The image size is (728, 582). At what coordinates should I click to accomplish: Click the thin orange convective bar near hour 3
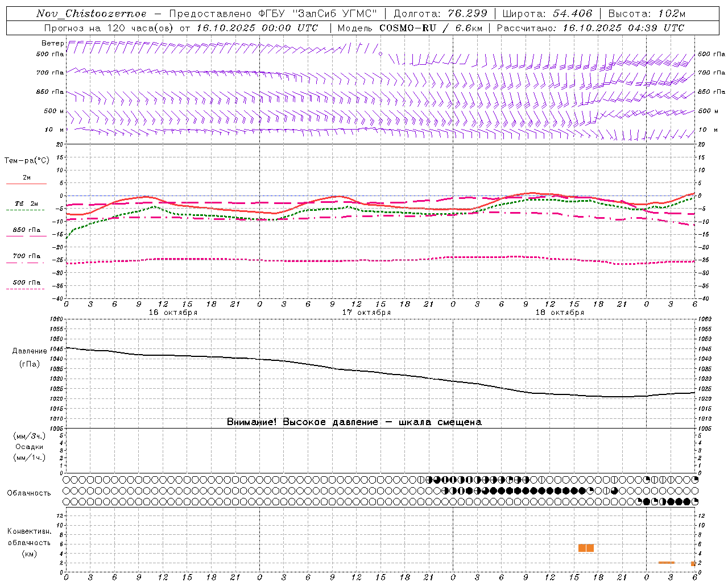click(666, 563)
